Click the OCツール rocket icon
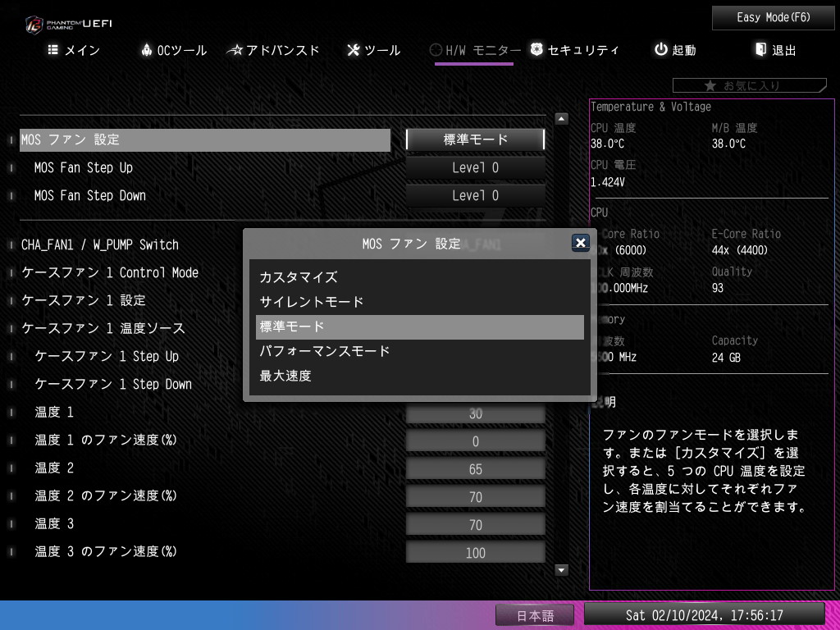The image size is (840, 630). point(147,50)
